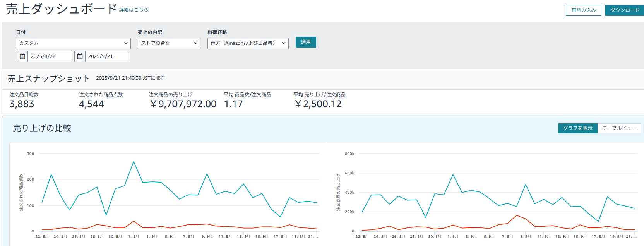Click the highest blue peak in sales chart

[x=453, y=175]
